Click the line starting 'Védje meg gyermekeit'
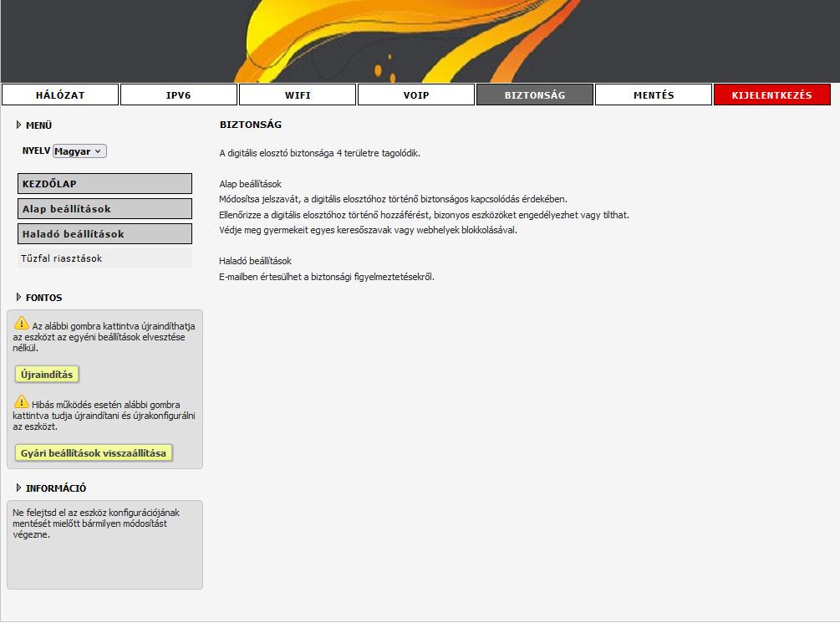This screenshot has width=840, height=623. (x=368, y=231)
